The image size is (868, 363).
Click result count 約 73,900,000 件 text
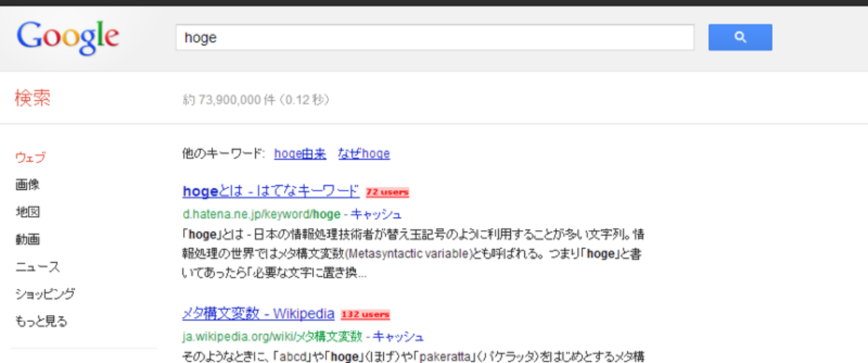(x=229, y=100)
